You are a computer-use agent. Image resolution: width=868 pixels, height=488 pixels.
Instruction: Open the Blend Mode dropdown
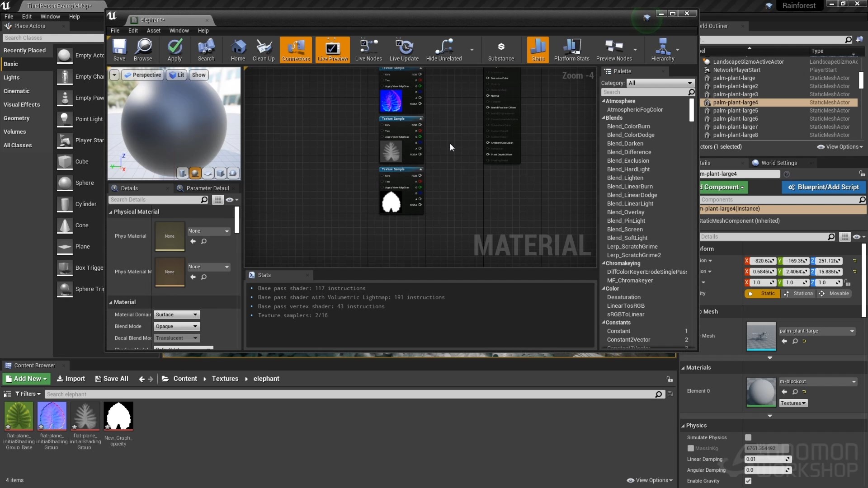[x=177, y=326]
